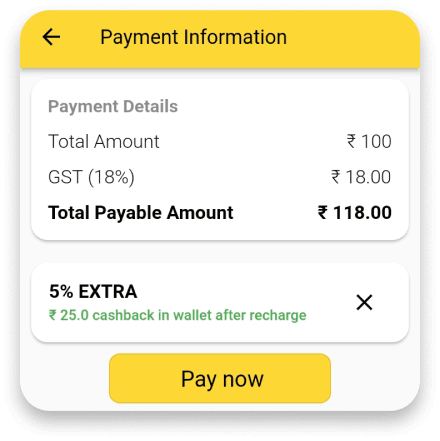The height and width of the screenshot is (441, 440).
Task: Select the cashback offer card
Action: (x=220, y=302)
